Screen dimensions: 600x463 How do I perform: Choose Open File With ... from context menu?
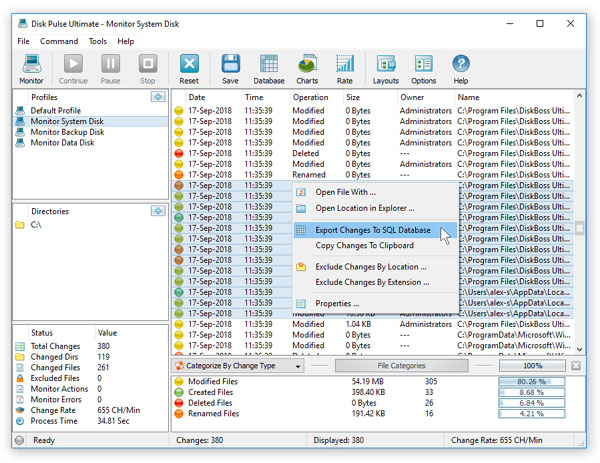376,192
